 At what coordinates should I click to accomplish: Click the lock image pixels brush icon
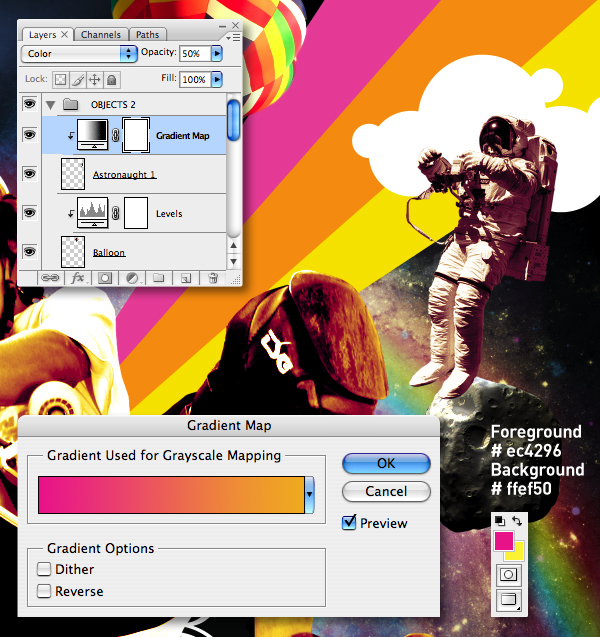[x=78, y=79]
